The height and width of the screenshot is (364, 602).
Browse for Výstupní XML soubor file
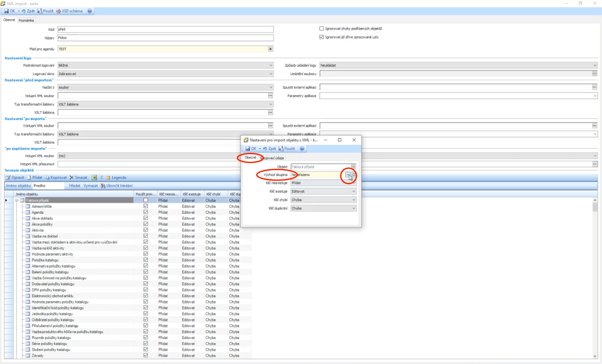click(x=270, y=126)
